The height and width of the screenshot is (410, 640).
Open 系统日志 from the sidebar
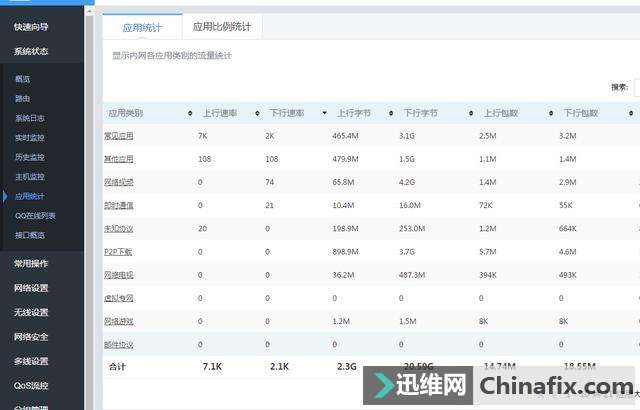29,118
